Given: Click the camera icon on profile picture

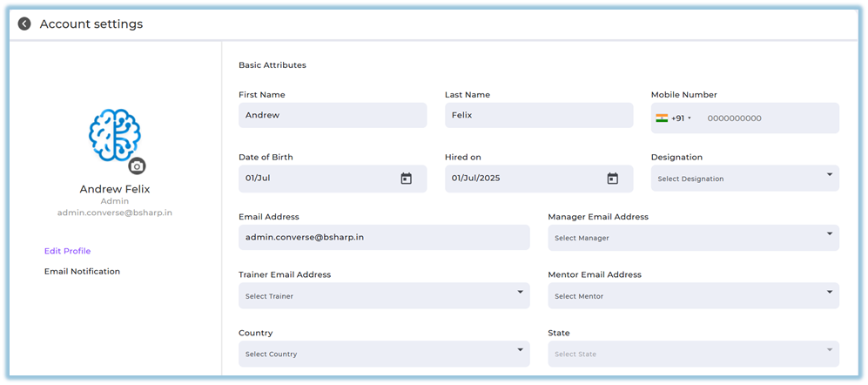Looking at the screenshot, I should [137, 165].
